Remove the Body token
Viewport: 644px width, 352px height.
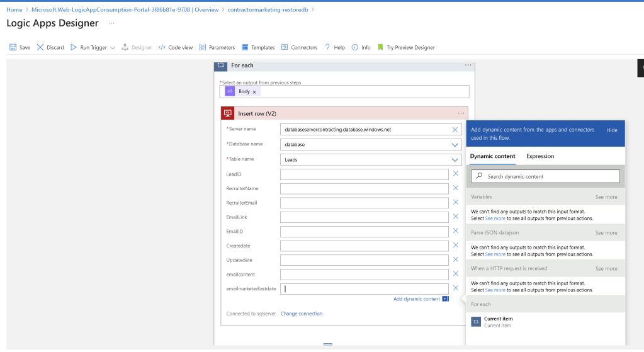[254, 92]
